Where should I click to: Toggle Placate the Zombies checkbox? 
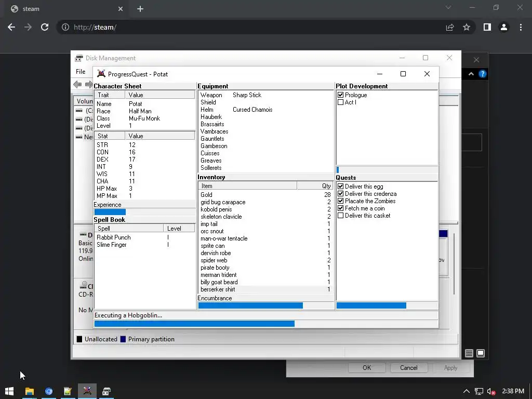[x=341, y=201]
